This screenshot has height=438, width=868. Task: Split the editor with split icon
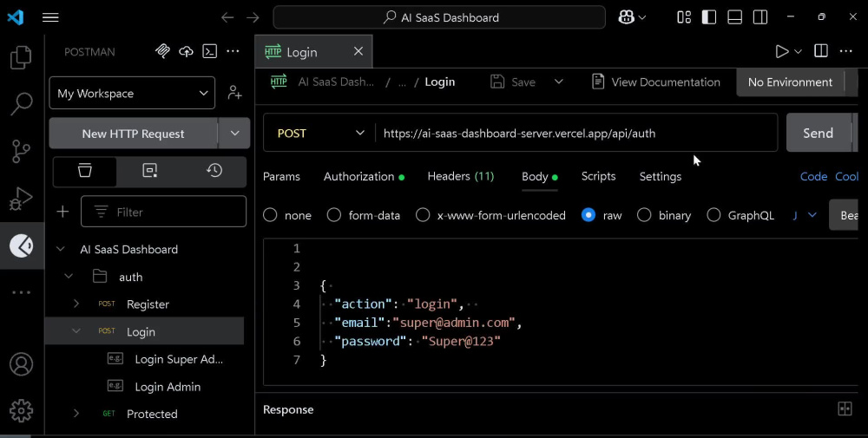(x=821, y=51)
